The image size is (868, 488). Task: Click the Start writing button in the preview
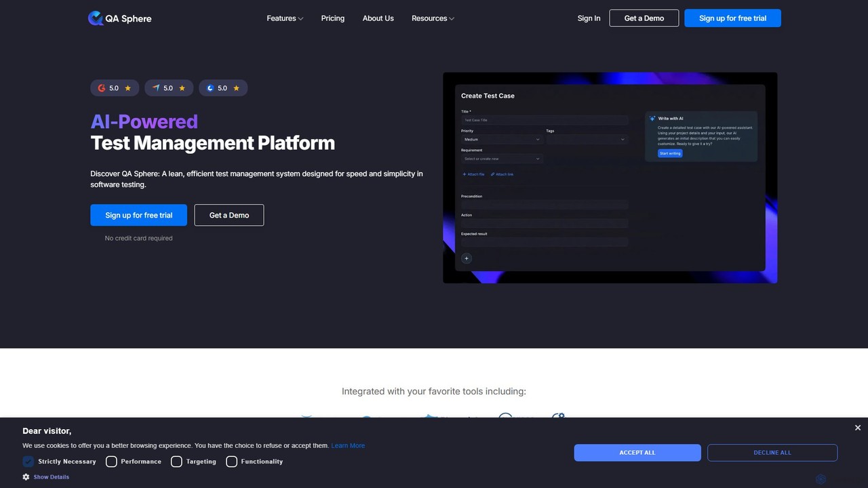click(670, 153)
